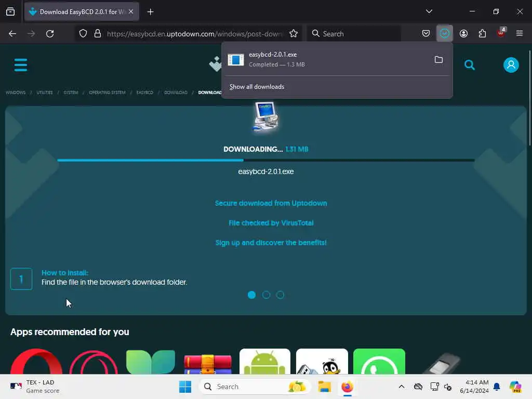
Task: Open Uptodown site hamburger menu
Action: (21, 65)
